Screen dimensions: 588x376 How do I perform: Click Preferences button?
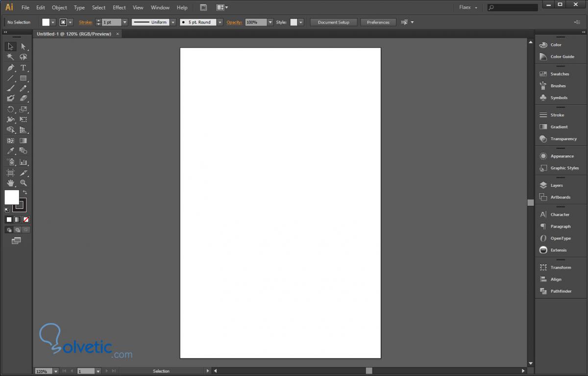pyautogui.click(x=378, y=22)
